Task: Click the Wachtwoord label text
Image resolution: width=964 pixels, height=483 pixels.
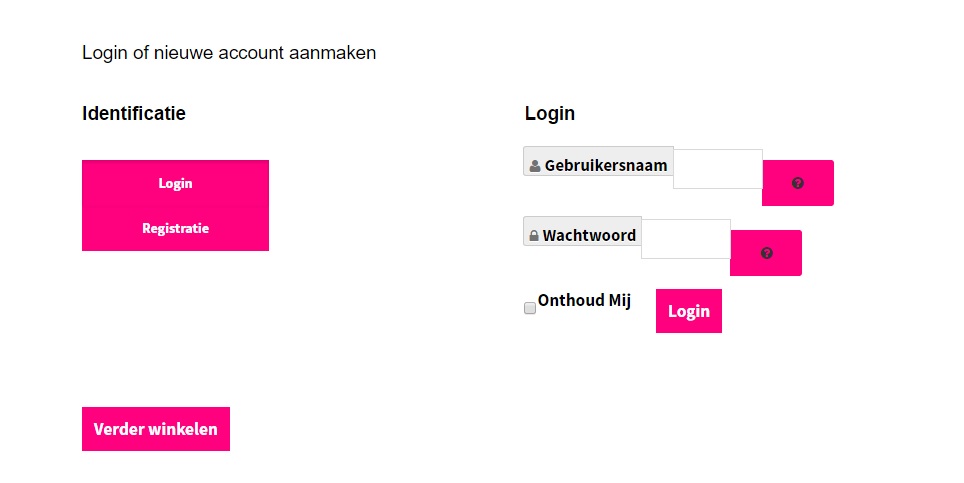Action: click(589, 236)
